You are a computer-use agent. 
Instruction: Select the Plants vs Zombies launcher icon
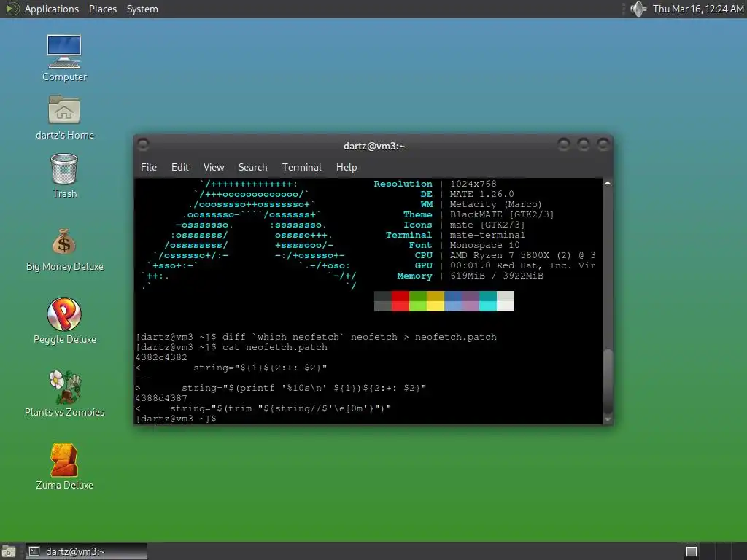[x=65, y=386]
